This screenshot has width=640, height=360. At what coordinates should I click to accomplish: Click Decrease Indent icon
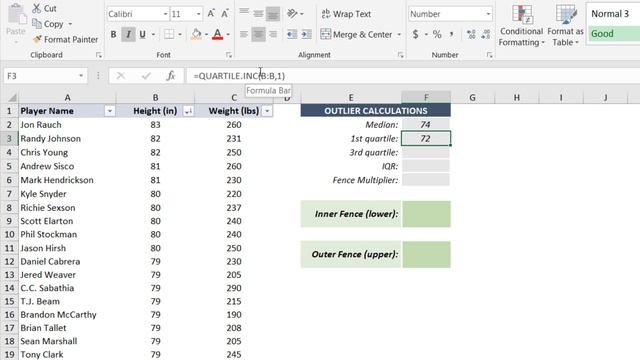tap(292, 34)
